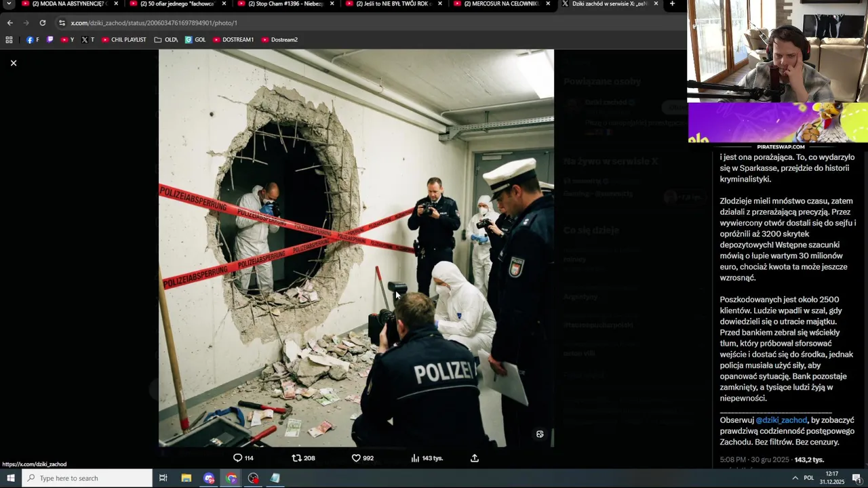Viewport: 868px width, 488px height.
Task: Click the browser forward arrow
Action: pos(26,22)
